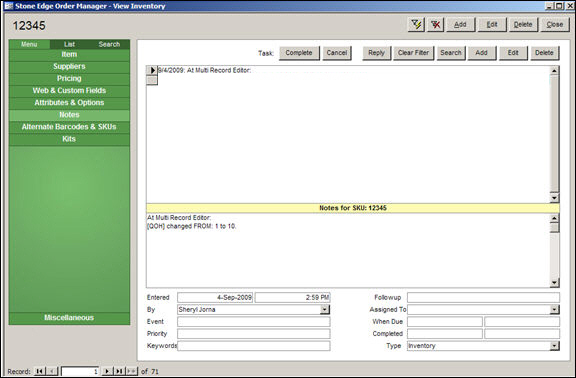
Task: Select the Notes menu item
Action: pyautogui.click(x=69, y=115)
